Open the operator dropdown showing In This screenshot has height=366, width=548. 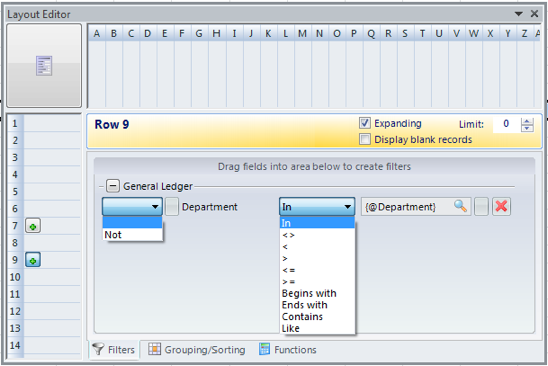[317, 207]
